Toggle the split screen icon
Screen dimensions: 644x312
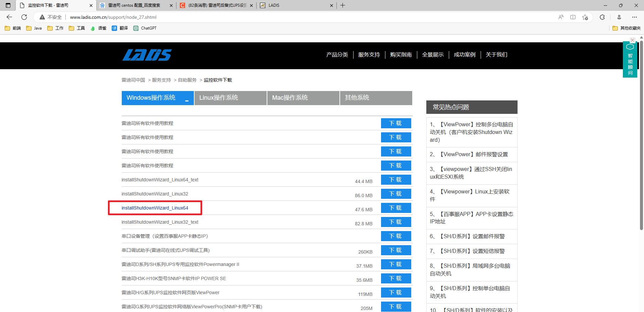[573, 17]
